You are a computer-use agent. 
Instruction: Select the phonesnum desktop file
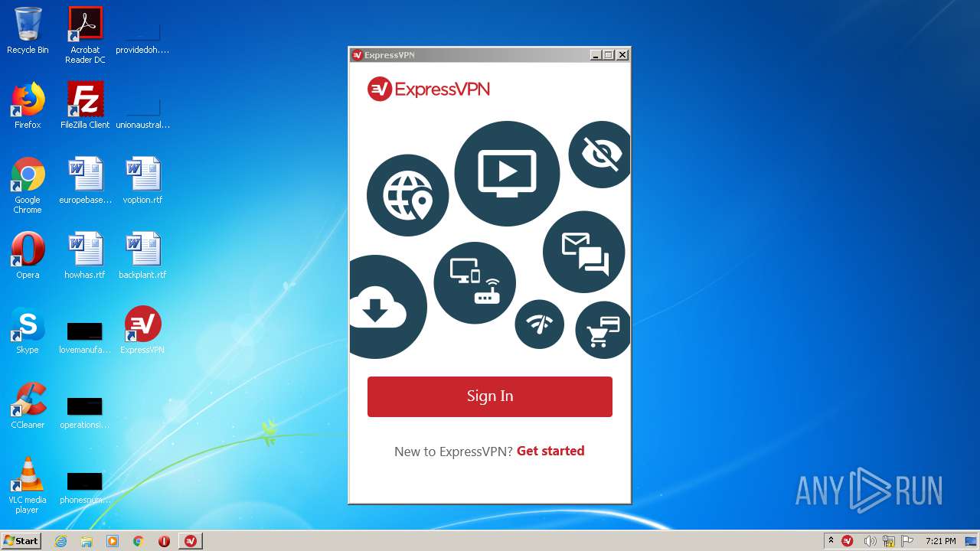(85, 487)
